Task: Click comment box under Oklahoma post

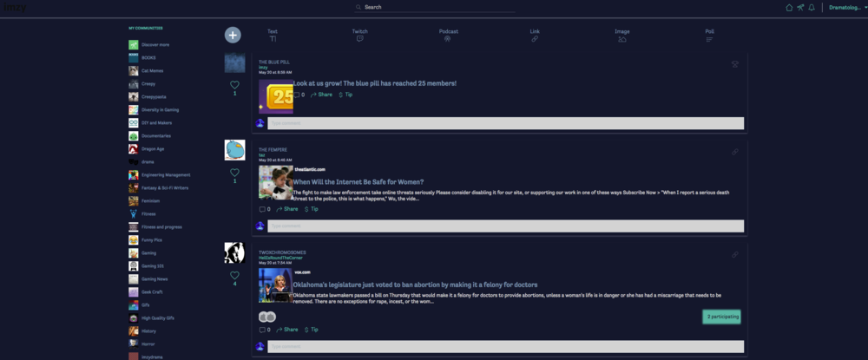Action: tap(506, 347)
